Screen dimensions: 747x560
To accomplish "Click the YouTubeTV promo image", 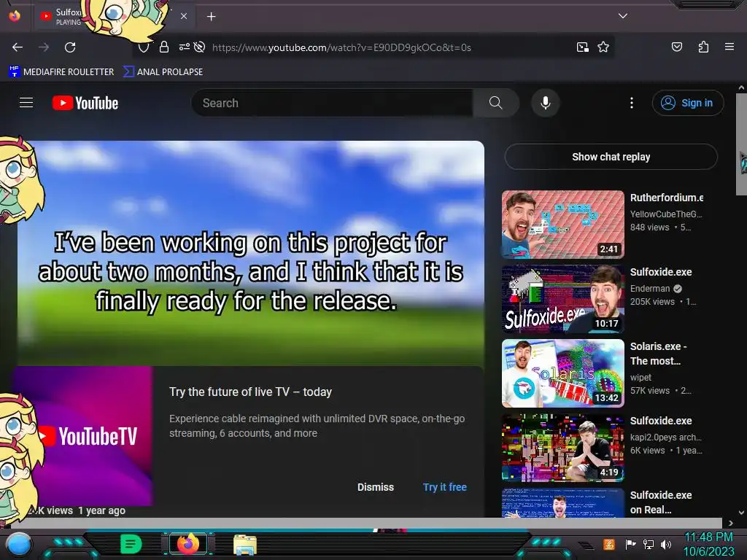I will click(83, 436).
